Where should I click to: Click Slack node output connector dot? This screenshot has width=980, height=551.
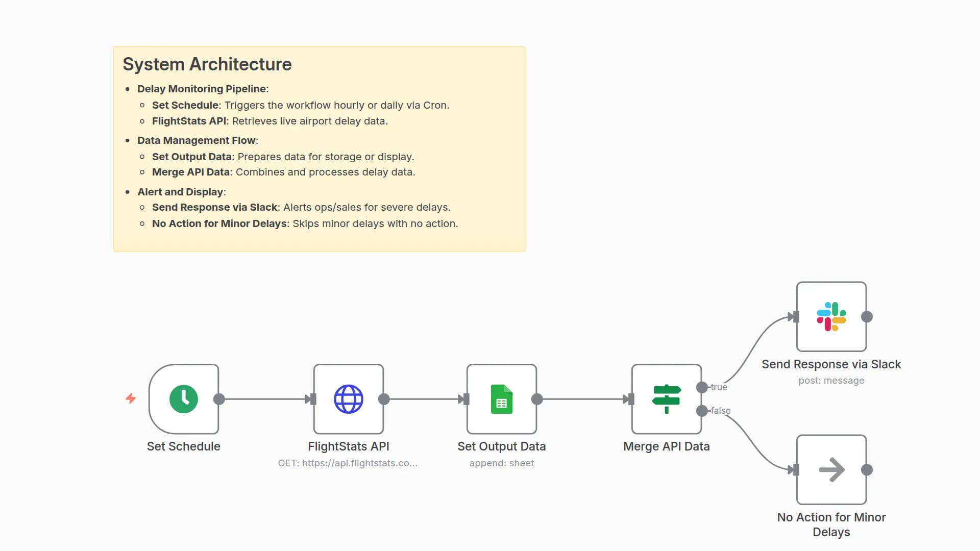(x=867, y=317)
